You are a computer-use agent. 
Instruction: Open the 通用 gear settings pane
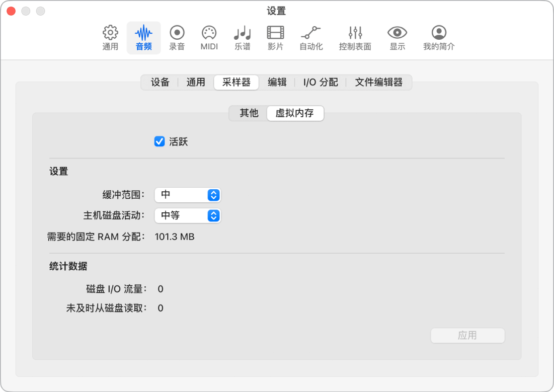pos(110,38)
